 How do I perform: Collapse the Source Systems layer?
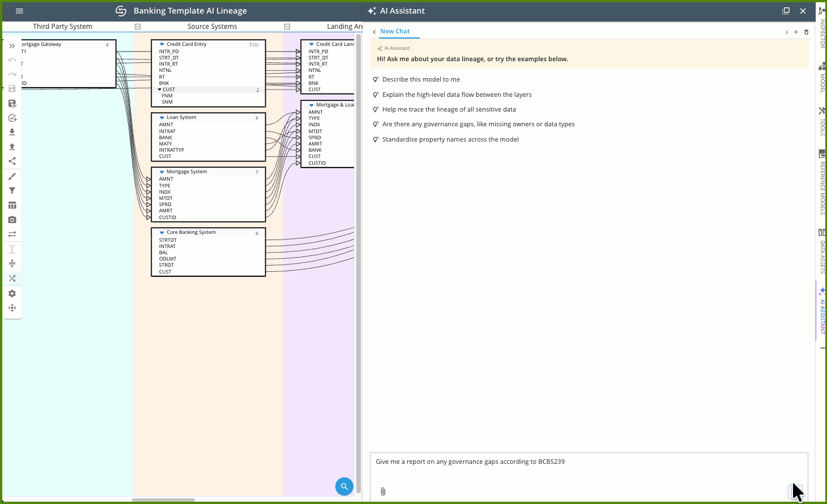click(287, 26)
